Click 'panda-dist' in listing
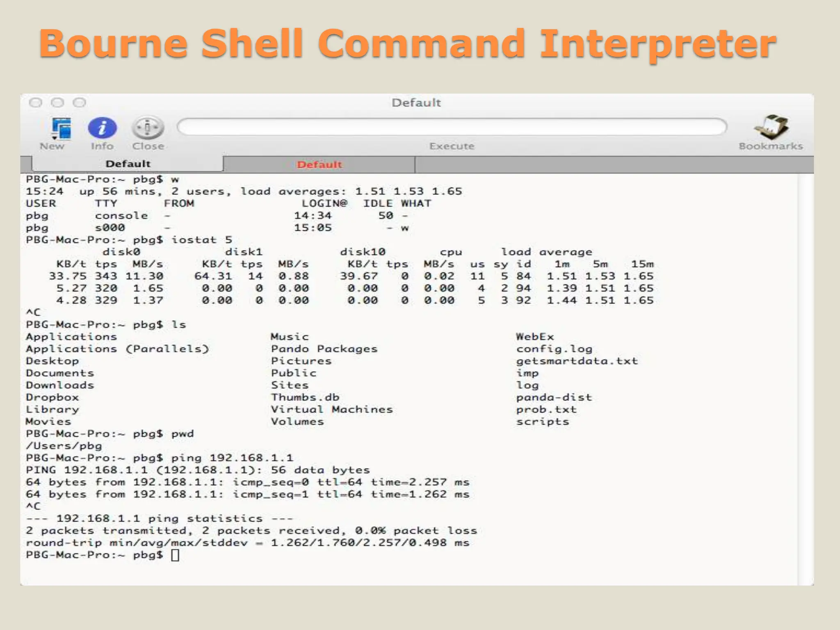The width and height of the screenshot is (840, 630). pyautogui.click(x=554, y=397)
